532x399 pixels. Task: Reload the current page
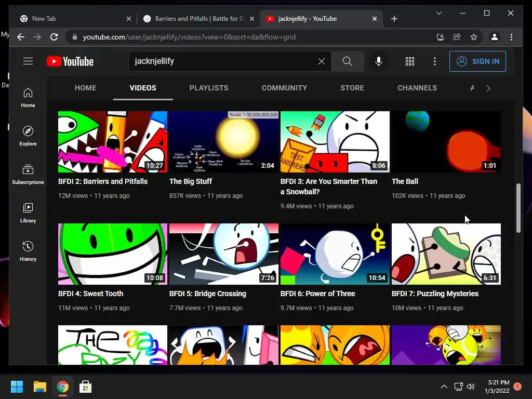pyautogui.click(x=54, y=37)
